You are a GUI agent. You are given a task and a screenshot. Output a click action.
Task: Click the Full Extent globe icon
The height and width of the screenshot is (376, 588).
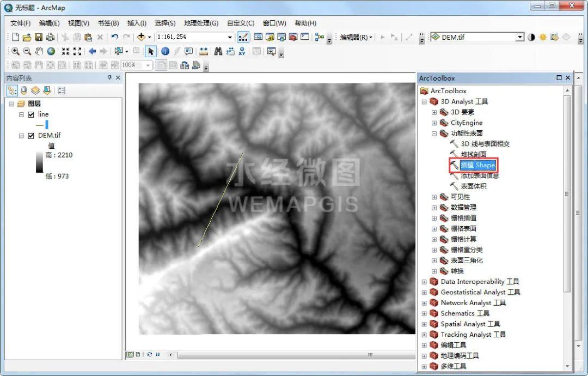click(51, 51)
